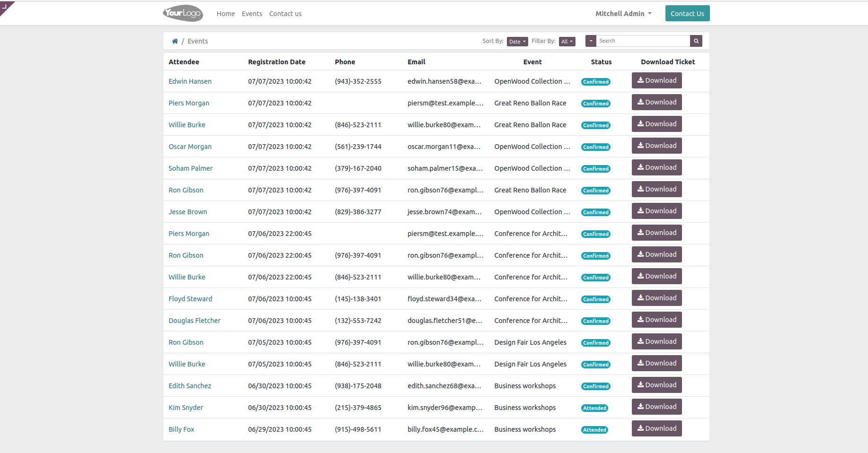This screenshot has height=453, width=868.
Task: Open the Events menu item
Action: (x=252, y=14)
